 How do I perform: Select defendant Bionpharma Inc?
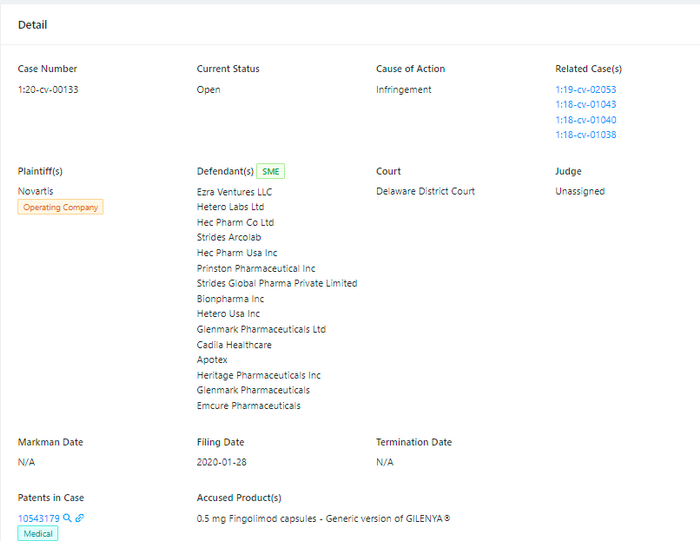(x=230, y=299)
